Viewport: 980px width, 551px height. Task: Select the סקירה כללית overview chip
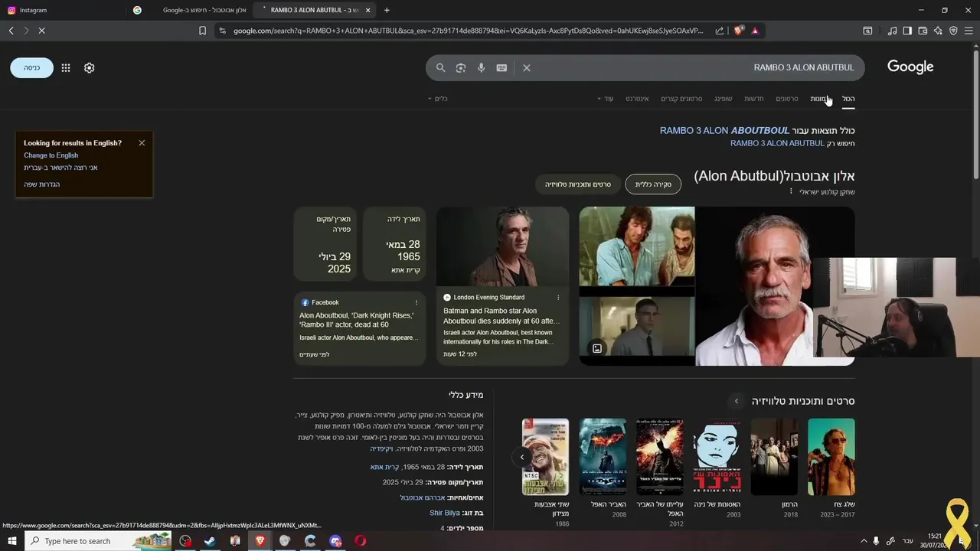(653, 184)
